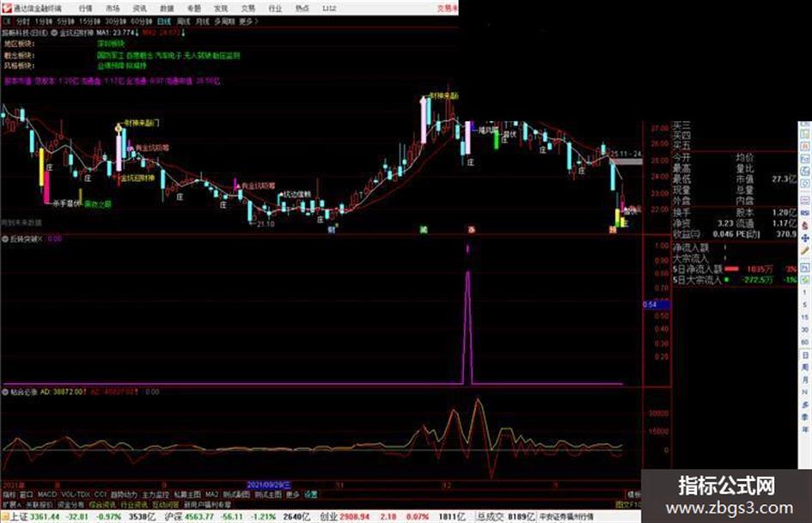Open the 互动问答 tab
Screen dimensions: 812x523
166,504
